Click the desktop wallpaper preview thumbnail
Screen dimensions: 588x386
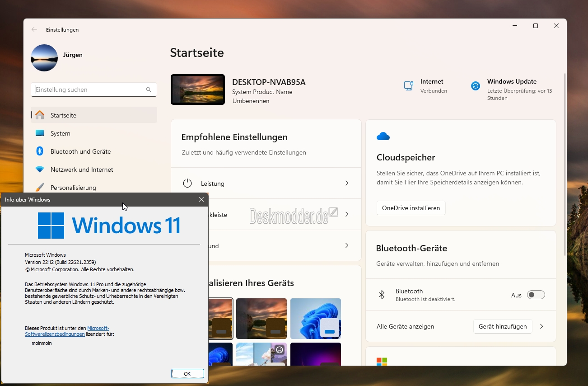pos(198,89)
